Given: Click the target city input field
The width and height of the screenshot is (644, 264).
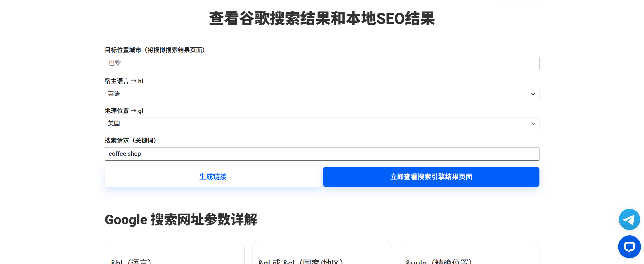Looking at the screenshot, I should coord(322,63).
